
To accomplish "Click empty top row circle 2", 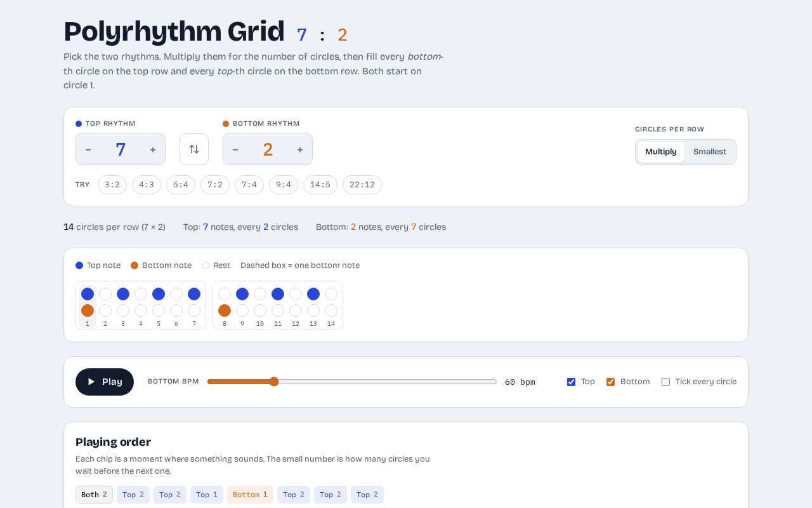I will (105, 294).
